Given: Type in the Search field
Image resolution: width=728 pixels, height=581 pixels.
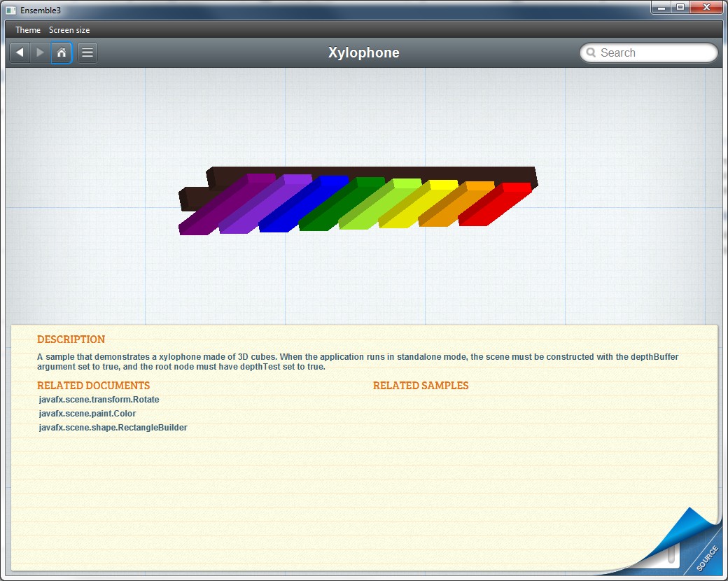Looking at the screenshot, I should 654,53.
